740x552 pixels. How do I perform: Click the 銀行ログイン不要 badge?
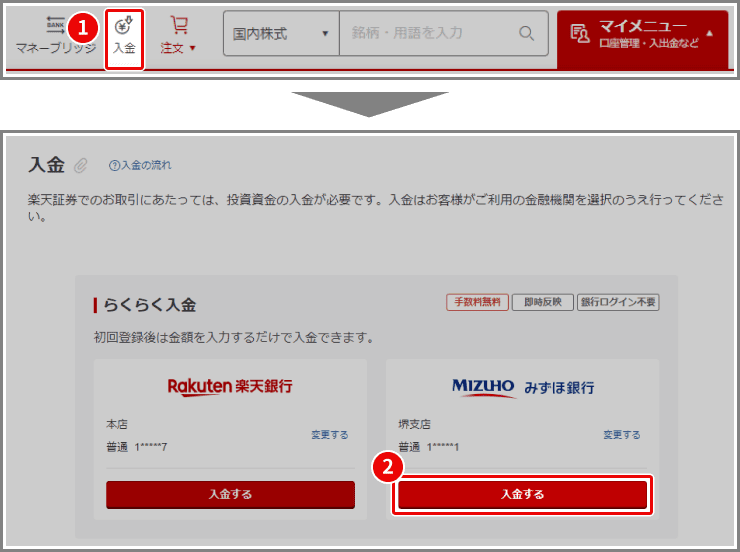pos(618,303)
